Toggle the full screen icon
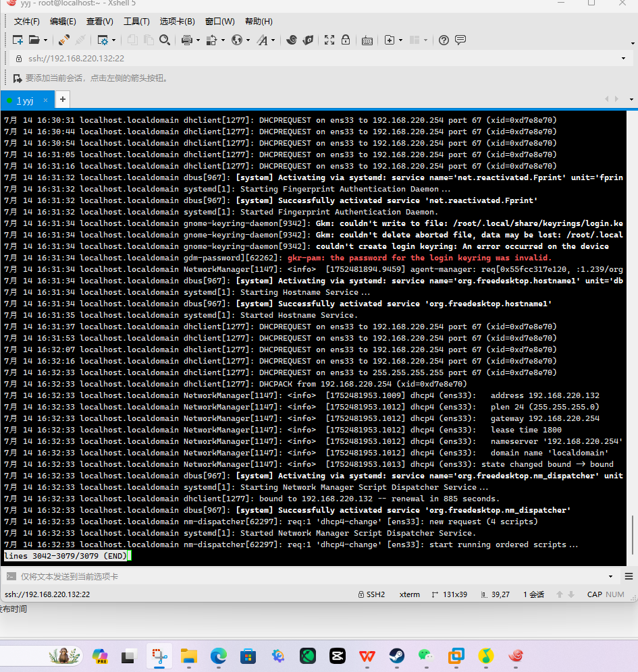The height and width of the screenshot is (672, 638). tap(329, 40)
